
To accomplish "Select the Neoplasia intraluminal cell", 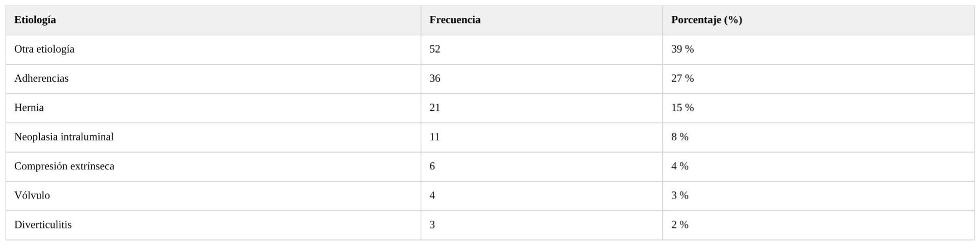I will click(x=64, y=137).
